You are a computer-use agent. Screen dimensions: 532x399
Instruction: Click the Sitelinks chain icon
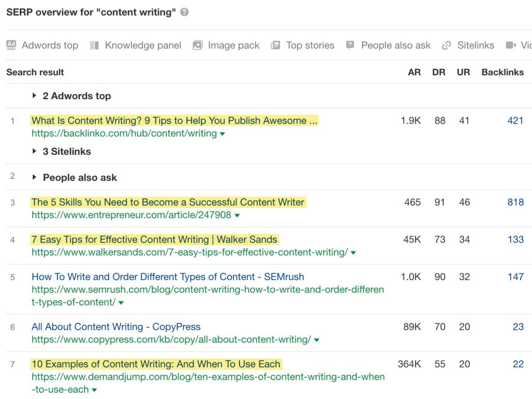pos(446,45)
